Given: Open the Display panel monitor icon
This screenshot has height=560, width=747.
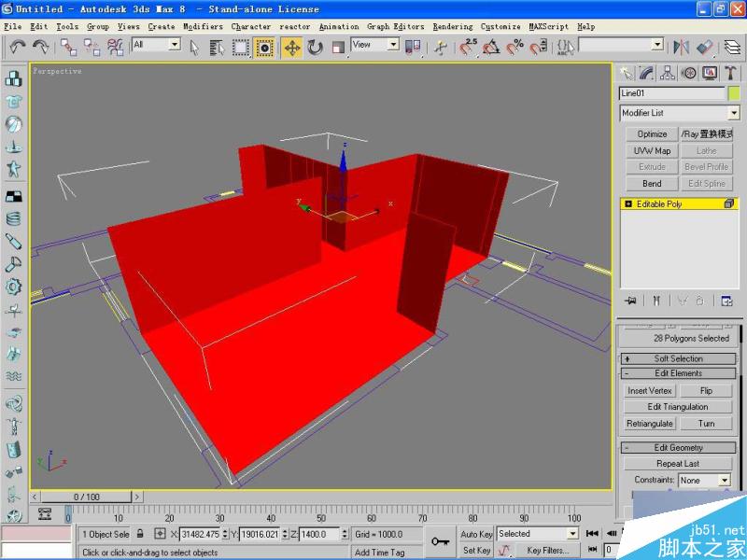Looking at the screenshot, I should (x=709, y=73).
